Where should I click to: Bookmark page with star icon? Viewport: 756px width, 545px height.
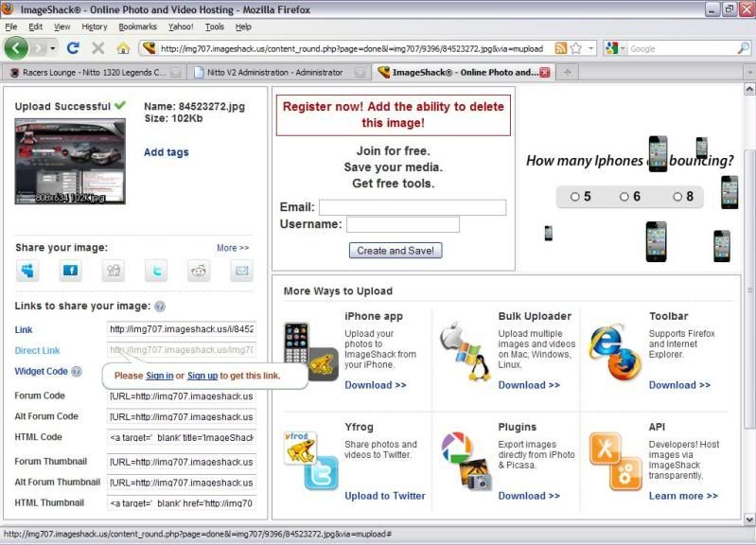pyautogui.click(x=576, y=48)
